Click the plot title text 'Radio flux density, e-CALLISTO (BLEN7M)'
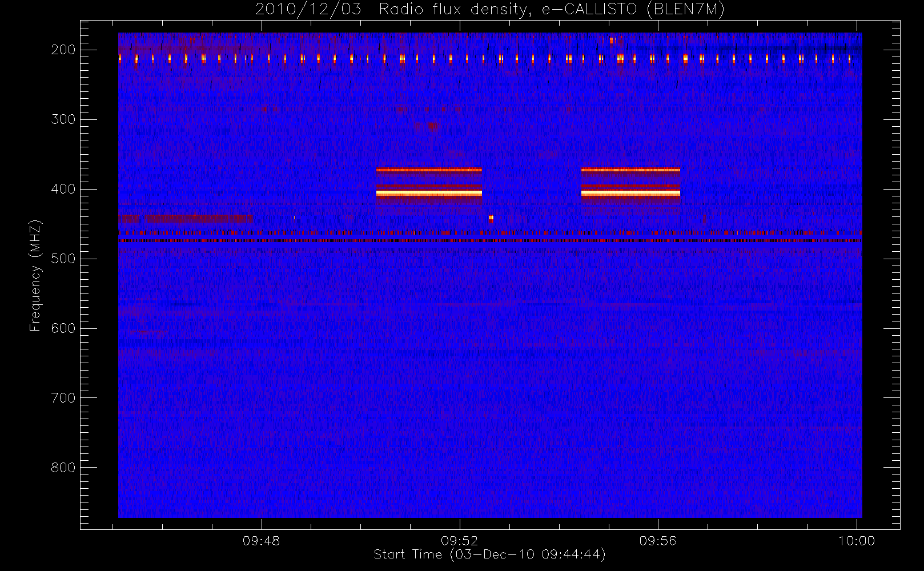Screen dimensions: 924x571 (x=552, y=10)
